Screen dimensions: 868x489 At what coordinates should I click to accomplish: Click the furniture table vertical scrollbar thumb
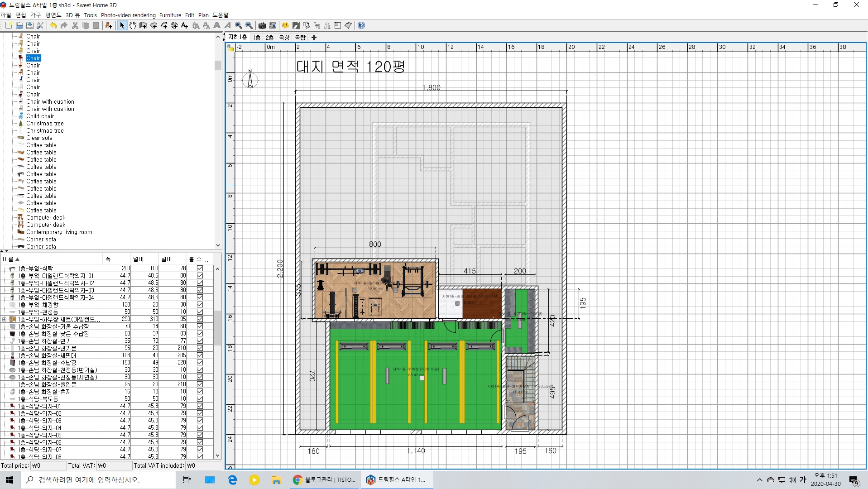point(217,328)
